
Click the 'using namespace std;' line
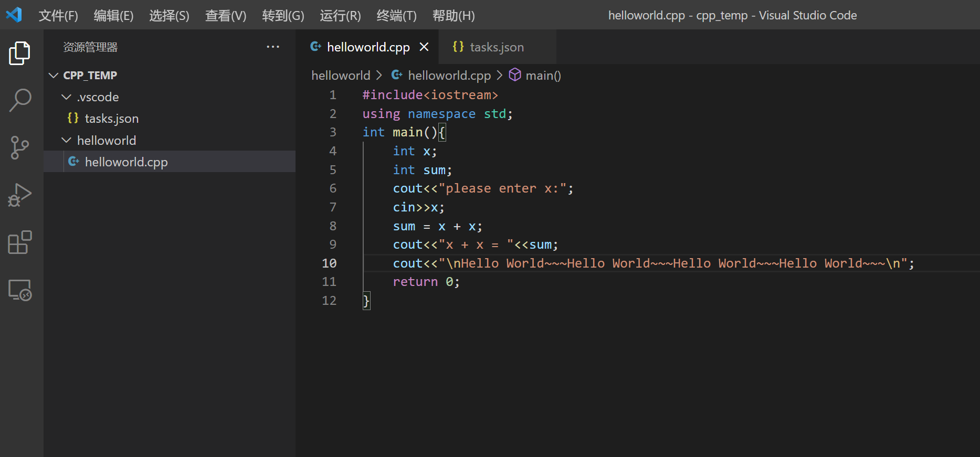pyautogui.click(x=437, y=114)
